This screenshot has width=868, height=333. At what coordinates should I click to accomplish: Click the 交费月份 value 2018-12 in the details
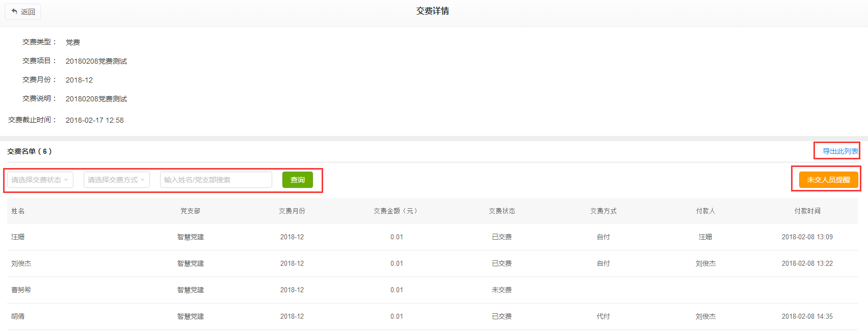(79, 80)
